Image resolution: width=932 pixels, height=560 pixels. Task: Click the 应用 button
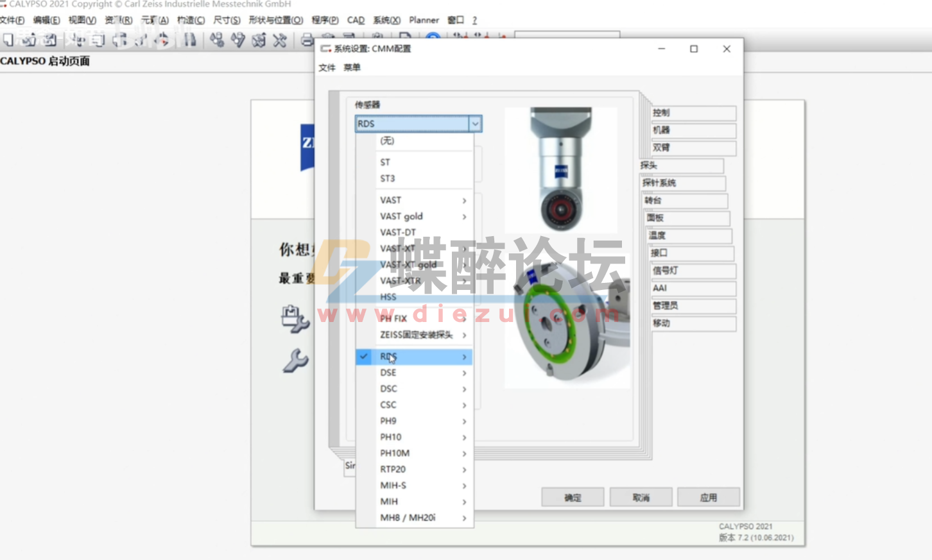[x=708, y=497]
